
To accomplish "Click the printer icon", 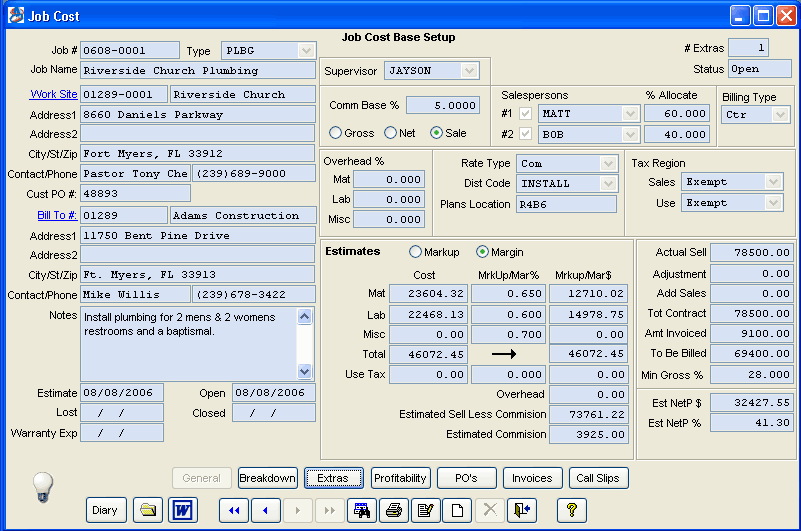I will coord(394,510).
